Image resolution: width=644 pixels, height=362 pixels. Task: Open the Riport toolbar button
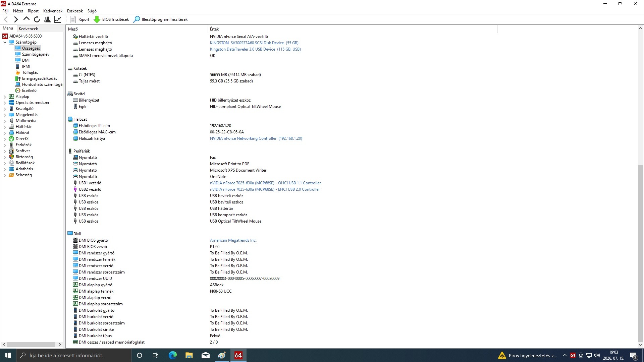[80, 19]
